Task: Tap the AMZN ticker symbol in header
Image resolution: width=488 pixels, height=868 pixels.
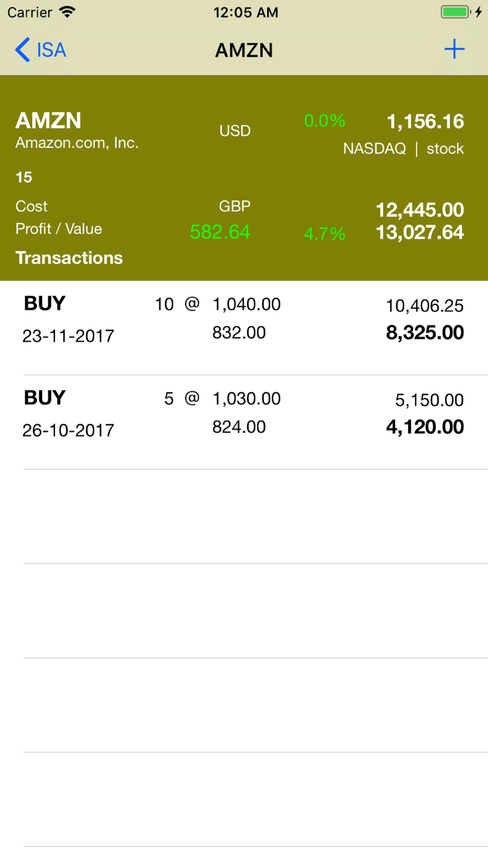Action: [48, 120]
